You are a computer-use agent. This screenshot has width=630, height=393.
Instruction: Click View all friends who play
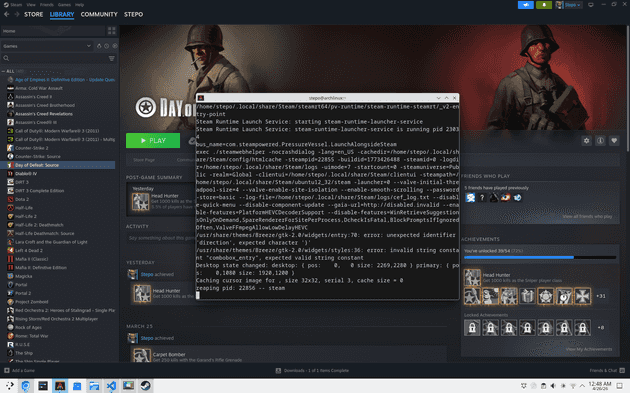click(587, 217)
